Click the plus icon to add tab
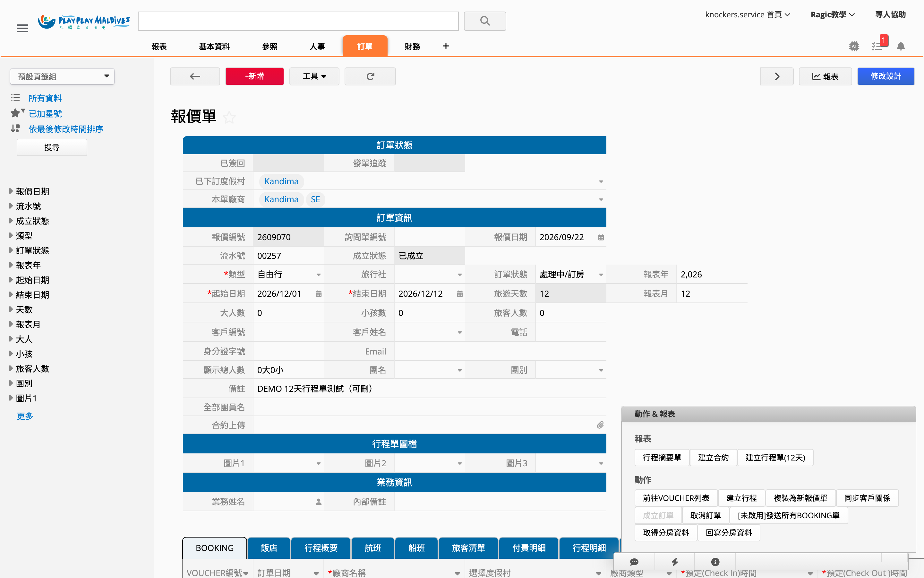The image size is (924, 578). [446, 46]
